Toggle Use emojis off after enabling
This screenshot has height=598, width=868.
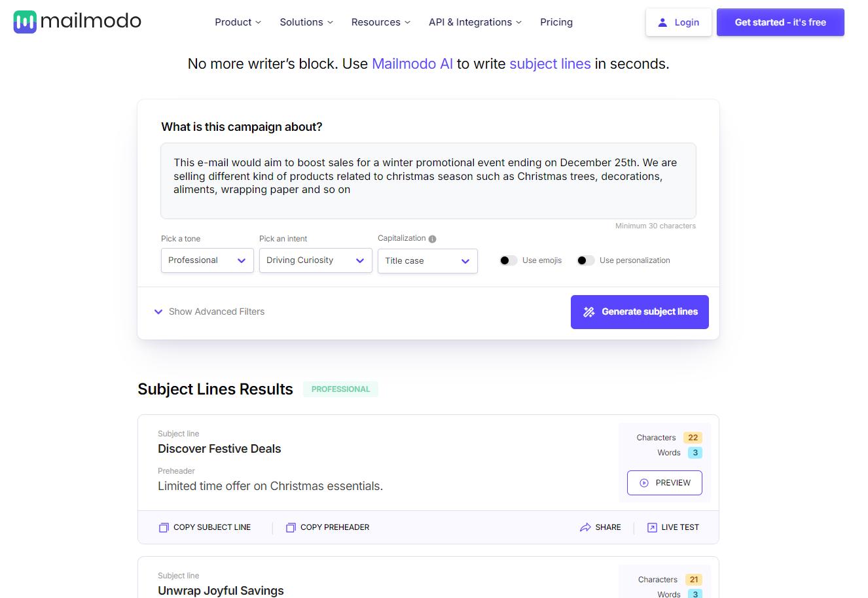508,260
